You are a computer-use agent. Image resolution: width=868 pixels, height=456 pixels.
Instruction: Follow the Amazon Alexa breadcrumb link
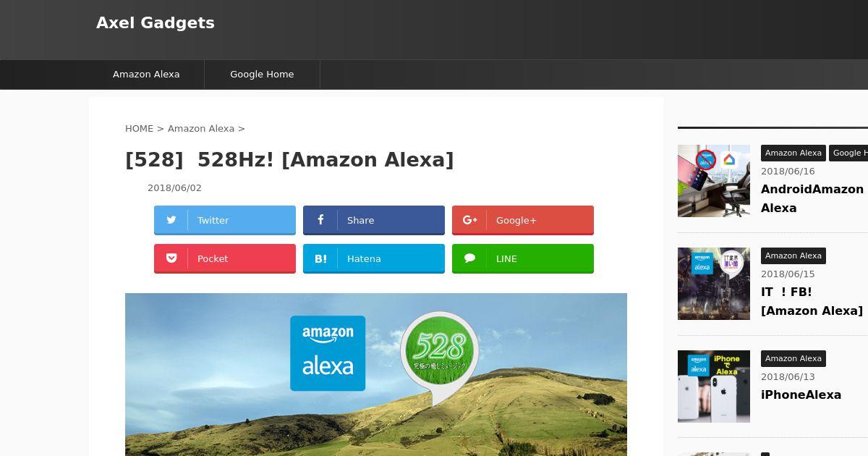(x=201, y=128)
